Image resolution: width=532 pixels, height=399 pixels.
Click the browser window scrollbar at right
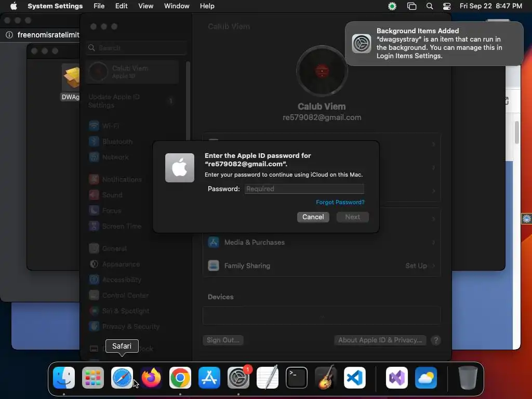(x=517, y=132)
